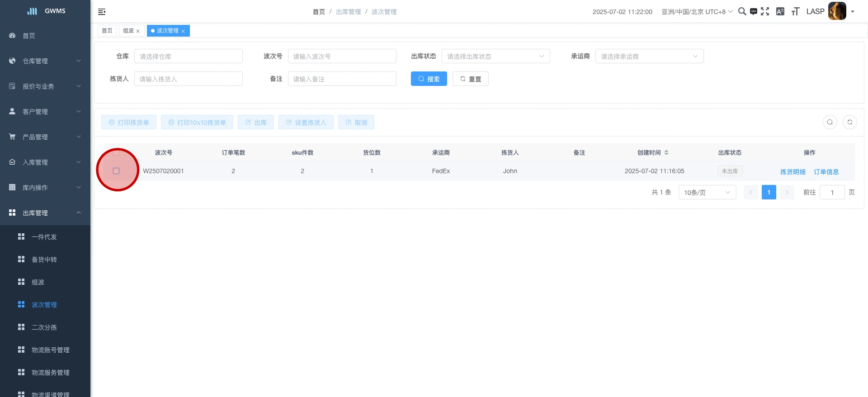Viewport: 868px width, 397px height.
Task: Open the 出库状态 dropdown filter
Action: coord(495,57)
